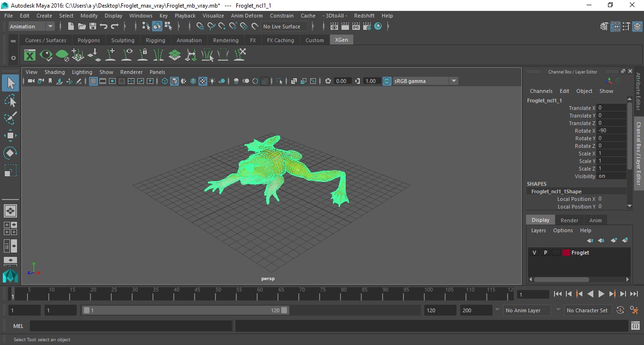Open the Anim Deform menu
The height and width of the screenshot is (345, 644).
click(247, 16)
